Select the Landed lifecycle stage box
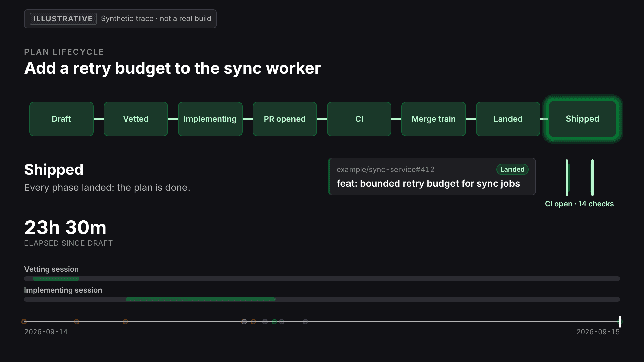 tap(508, 119)
